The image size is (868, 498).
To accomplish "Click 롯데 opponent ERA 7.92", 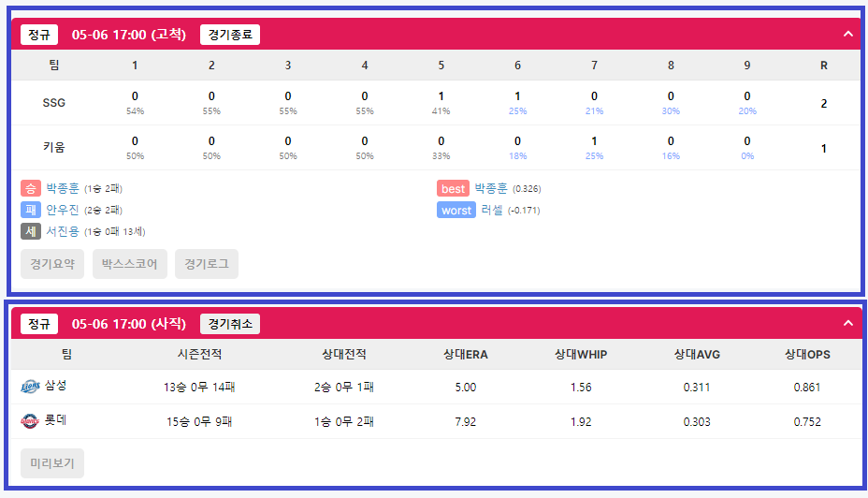I will click(x=466, y=422).
